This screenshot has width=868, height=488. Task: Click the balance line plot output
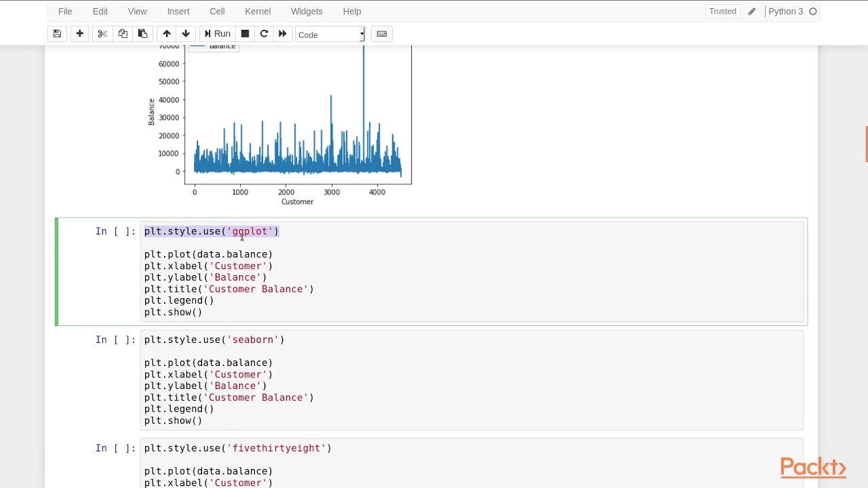point(279,125)
